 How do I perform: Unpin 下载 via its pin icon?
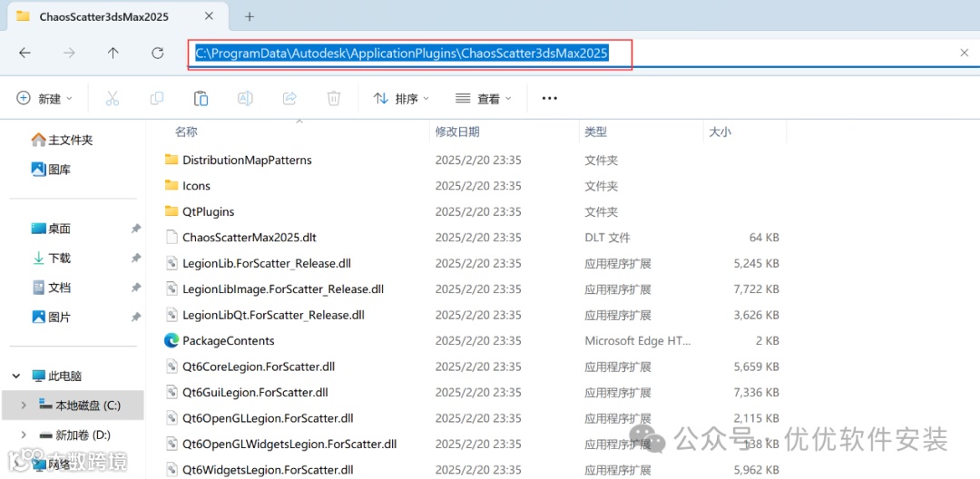click(x=135, y=258)
